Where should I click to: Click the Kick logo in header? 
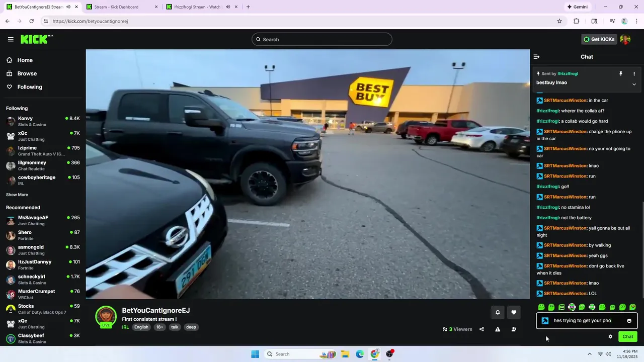click(37, 39)
